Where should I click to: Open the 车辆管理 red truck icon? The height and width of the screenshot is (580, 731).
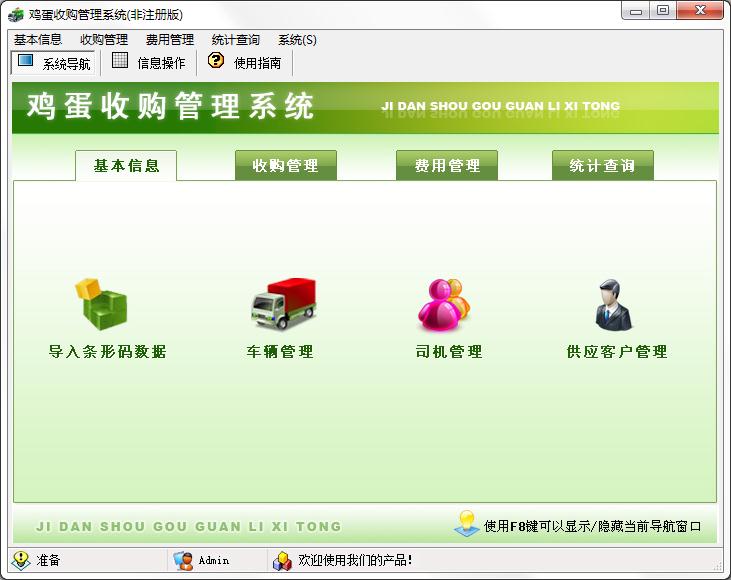[x=283, y=304]
